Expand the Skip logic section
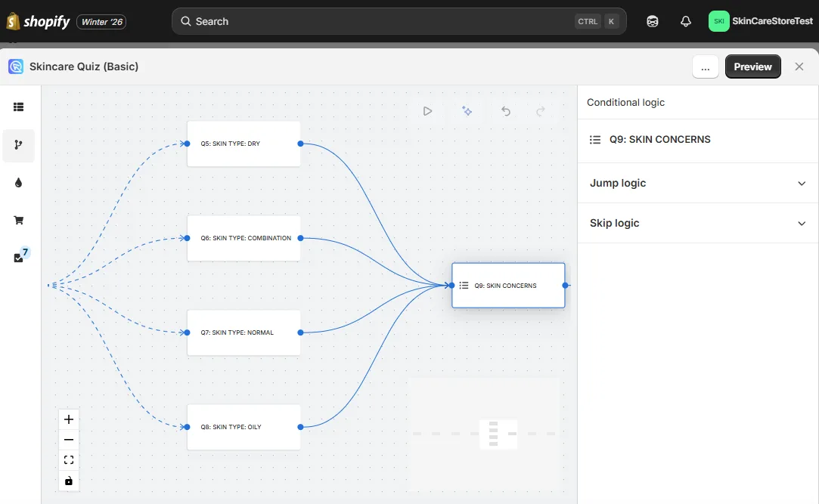The height and width of the screenshot is (504, 819). pos(698,224)
